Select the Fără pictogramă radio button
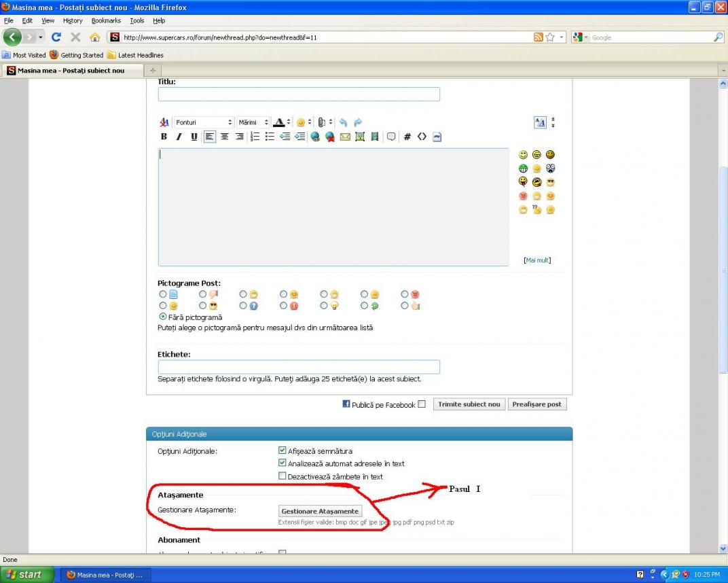728x583 pixels. point(163,317)
